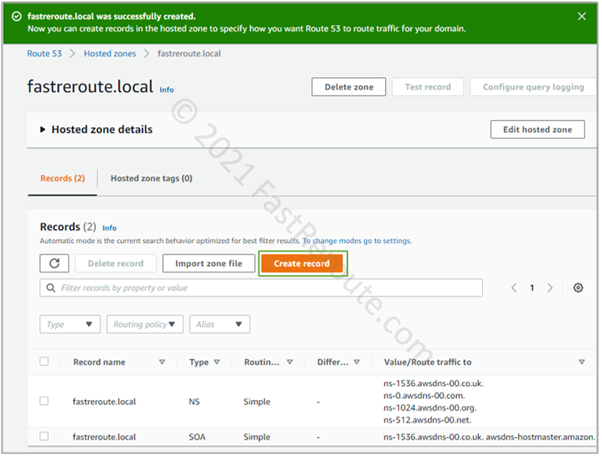Sort by Value/Route traffic to column arrow
This screenshot has height=456, width=602.
click(582, 362)
